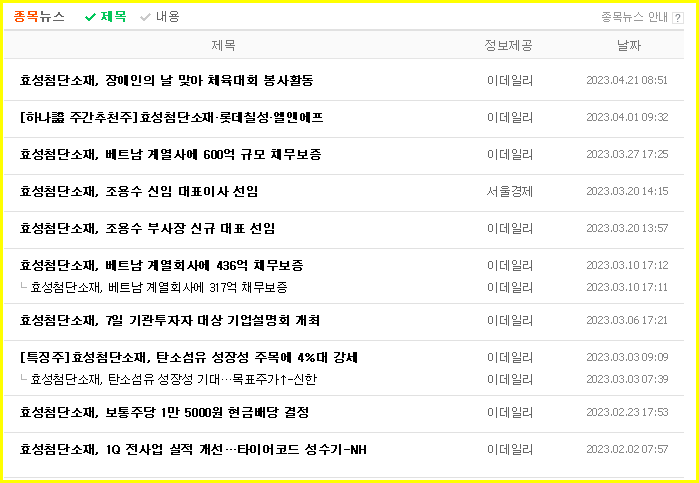Click 이데일리 source in 장애인의 날 row

(510, 80)
